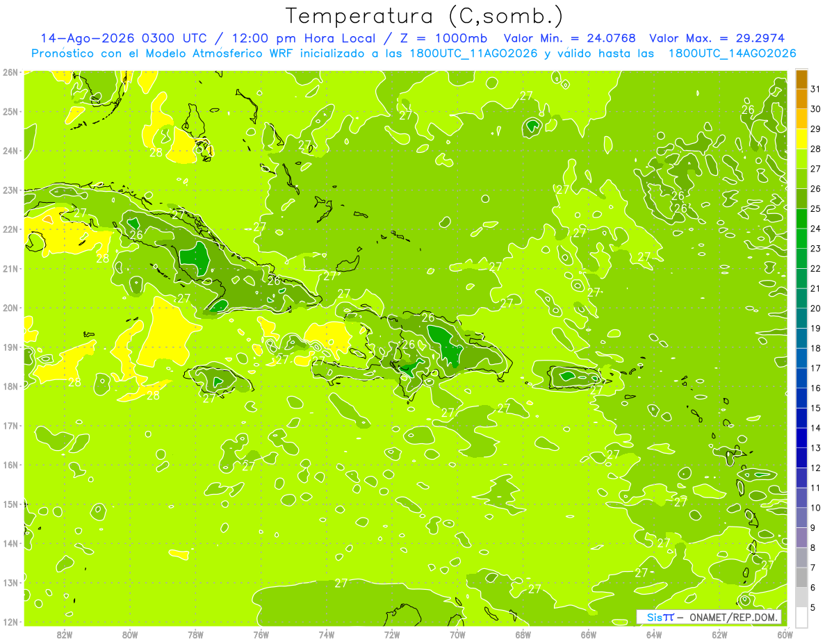
Task: Click the 20N latitude label
Action: tap(10, 308)
